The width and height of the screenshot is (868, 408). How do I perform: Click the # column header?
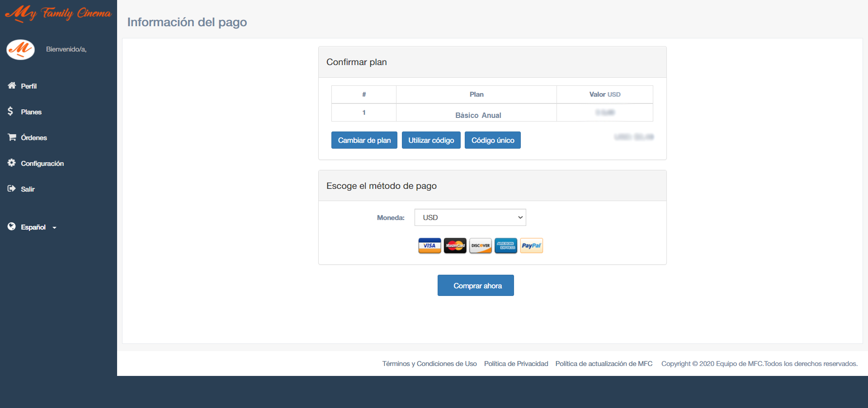(364, 94)
